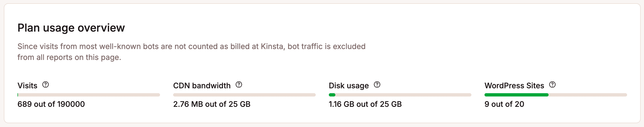
Task: Select the Visits label
Action: pyautogui.click(x=27, y=86)
